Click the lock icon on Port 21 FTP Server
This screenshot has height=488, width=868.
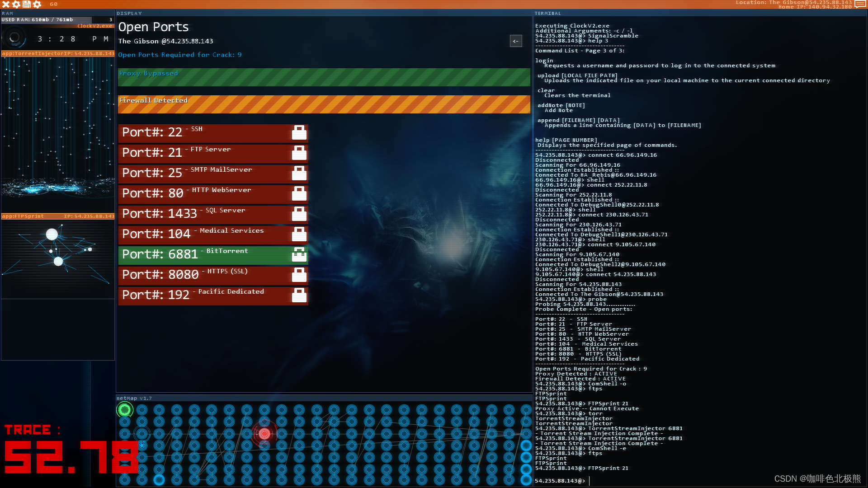(x=299, y=153)
